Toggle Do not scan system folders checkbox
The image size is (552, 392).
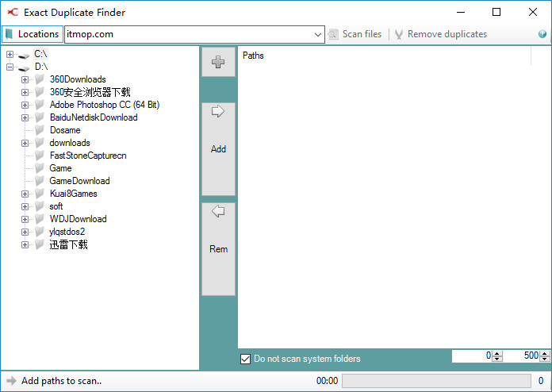pos(245,359)
